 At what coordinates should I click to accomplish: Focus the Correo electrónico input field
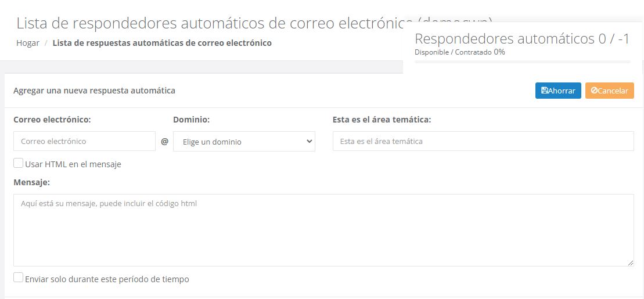tap(84, 141)
